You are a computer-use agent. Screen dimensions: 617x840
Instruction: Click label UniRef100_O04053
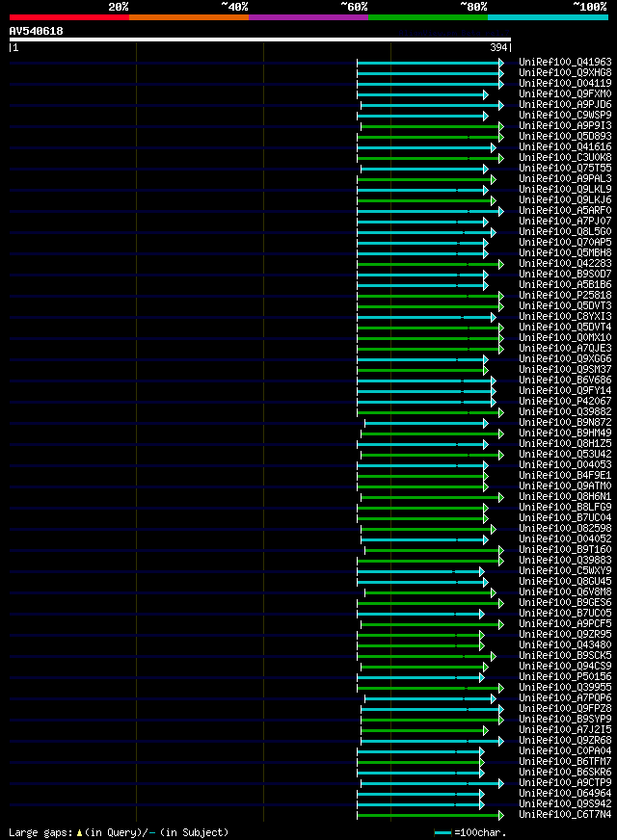[x=565, y=465]
